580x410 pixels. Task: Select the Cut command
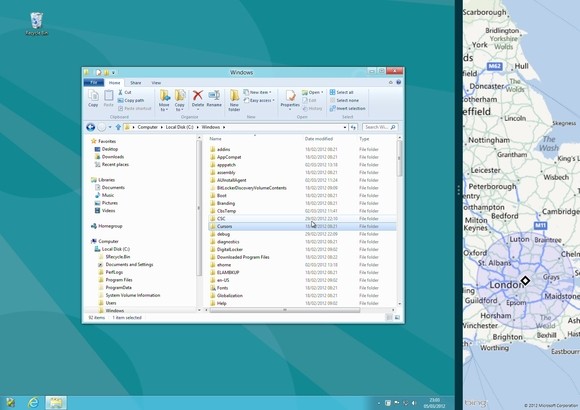tap(125, 92)
